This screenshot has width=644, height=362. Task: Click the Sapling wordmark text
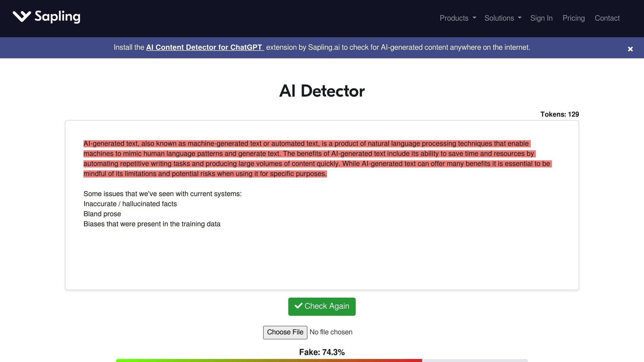coord(57,16)
